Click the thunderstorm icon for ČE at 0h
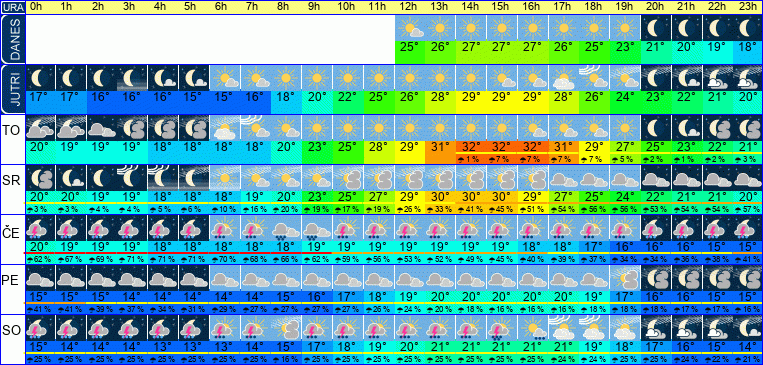 coord(40,228)
